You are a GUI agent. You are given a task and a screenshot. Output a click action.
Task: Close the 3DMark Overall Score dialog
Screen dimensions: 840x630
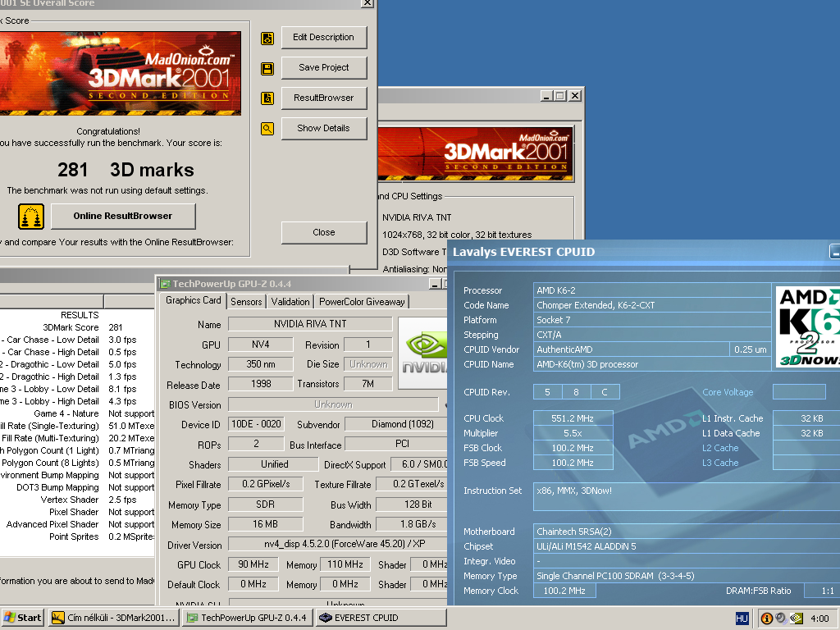coord(367,2)
